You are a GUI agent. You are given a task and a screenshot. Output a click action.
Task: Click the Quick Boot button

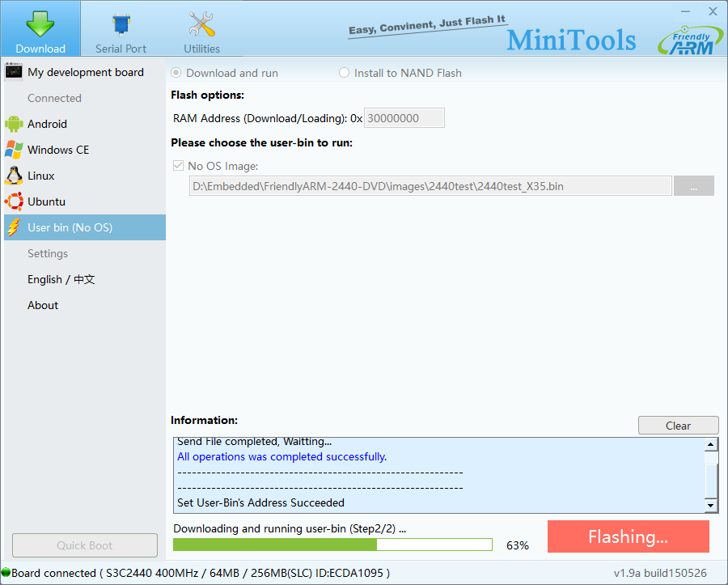coord(85,545)
